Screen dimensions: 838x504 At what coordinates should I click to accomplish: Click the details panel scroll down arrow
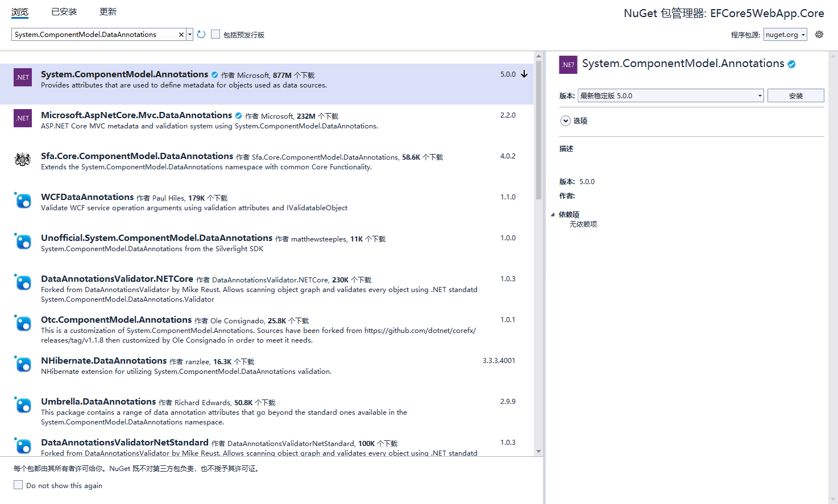pyautogui.click(x=833, y=499)
